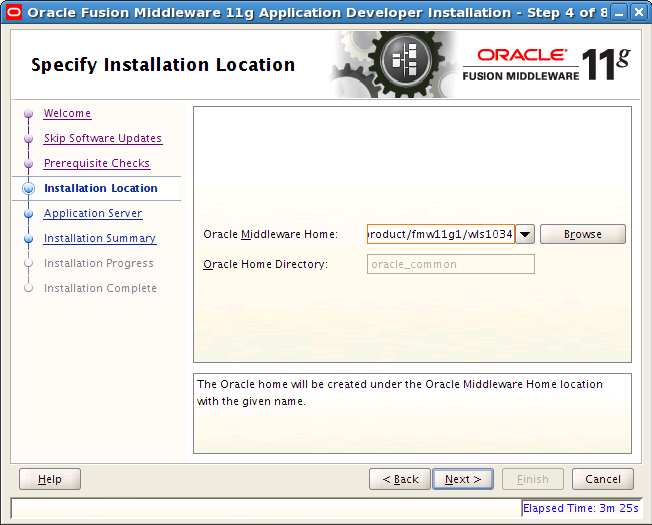Screen dimensions: 652x525
Task: Click the Oracle Middleware Home path field
Action: pyautogui.click(x=441, y=234)
